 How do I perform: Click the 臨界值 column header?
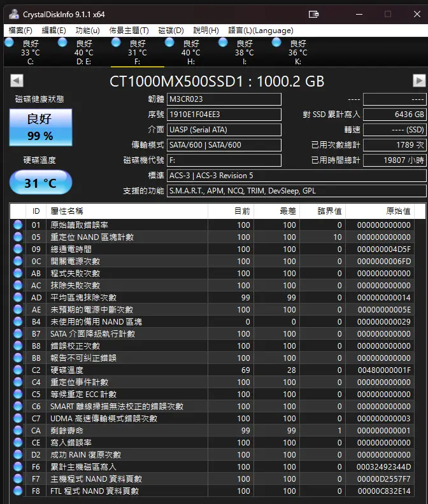(323, 211)
